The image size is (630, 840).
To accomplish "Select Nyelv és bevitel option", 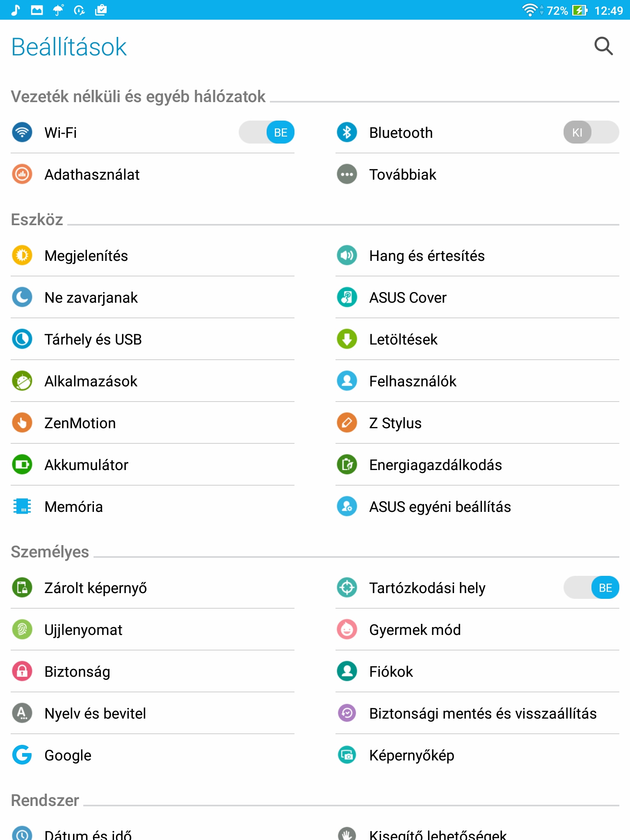I will coord(153,713).
